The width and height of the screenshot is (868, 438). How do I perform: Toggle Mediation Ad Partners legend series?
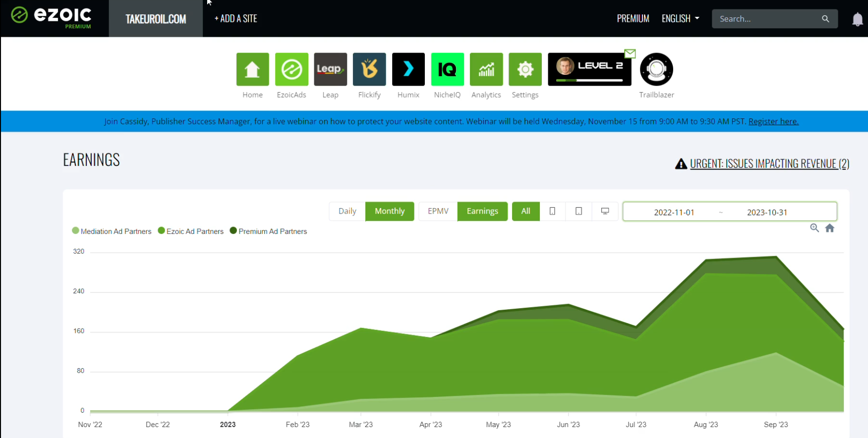click(112, 231)
